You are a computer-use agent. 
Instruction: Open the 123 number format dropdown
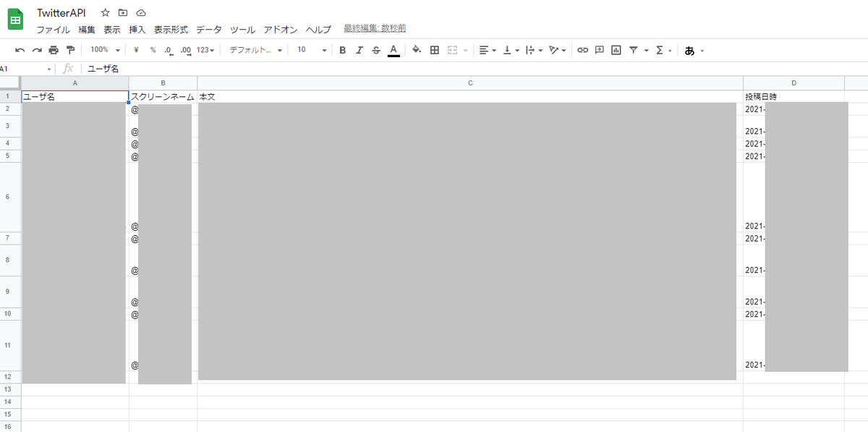coord(206,50)
